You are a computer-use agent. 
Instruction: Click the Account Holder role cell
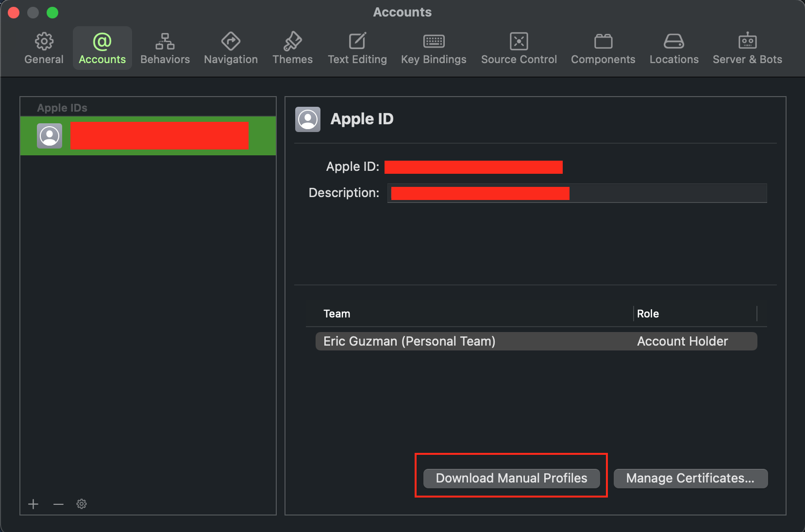pos(682,341)
